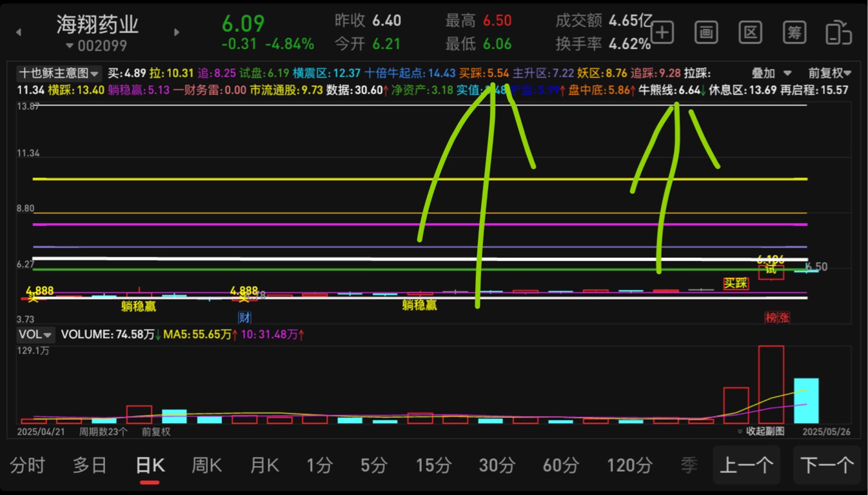Open the 前复权 adjustment dropdown
Image resolution: width=868 pixels, height=495 pixels.
(830, 73)
